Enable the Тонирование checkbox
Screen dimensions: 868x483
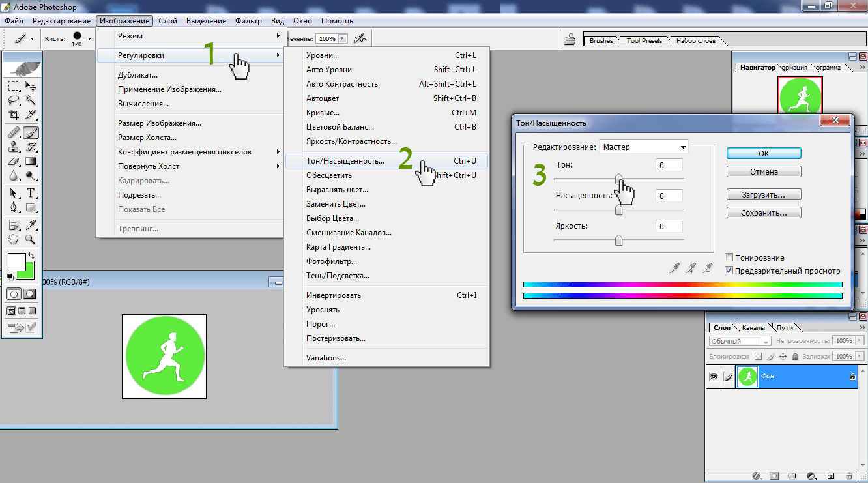pyautogui.click(x=729, y=258)
